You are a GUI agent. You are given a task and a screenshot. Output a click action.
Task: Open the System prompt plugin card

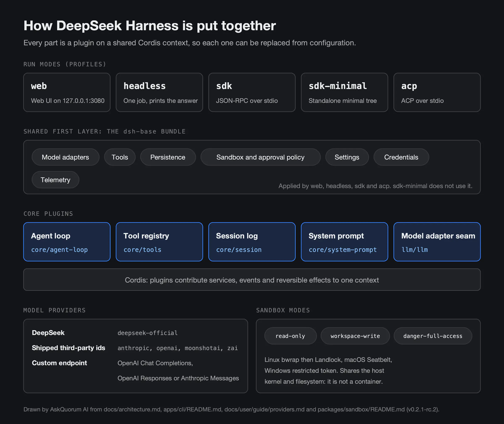pyautogui.click(x=344, y=242)
